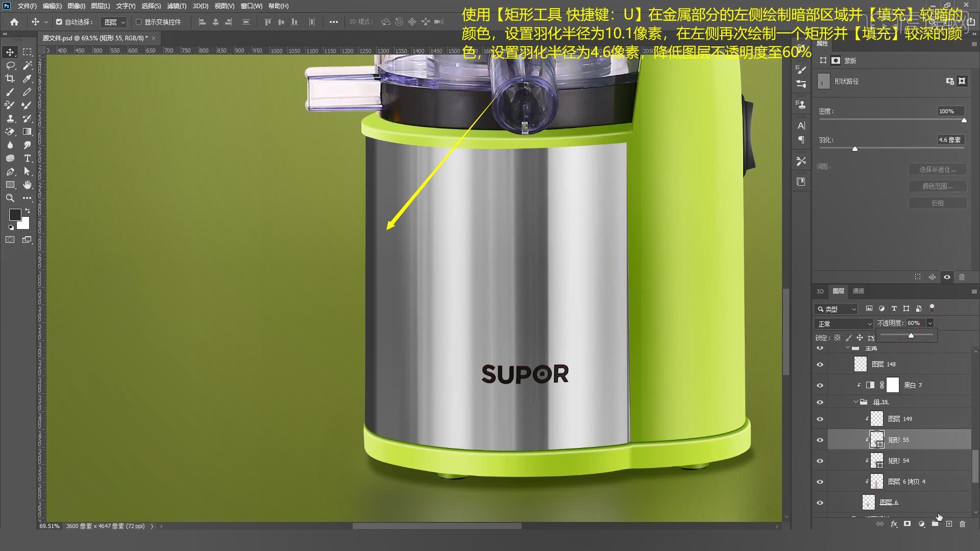This screenshot has height=551, width=980.
Task: Select the Crop tool
Action: pyautogui.click(x=10, y=79)
